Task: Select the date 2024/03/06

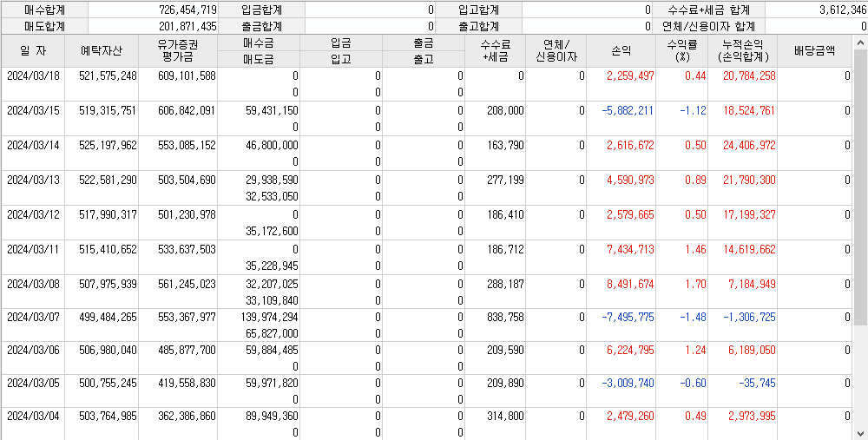Action: point(33,351)
